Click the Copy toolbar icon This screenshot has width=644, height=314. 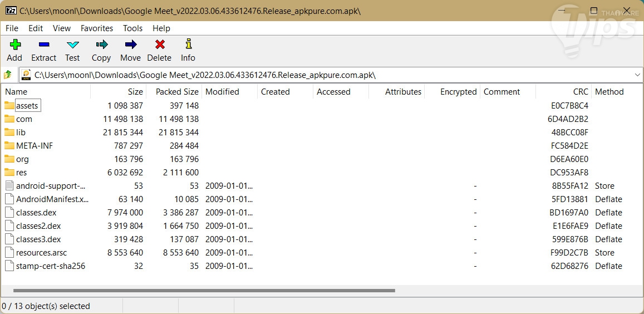click(x=101, y=45)
